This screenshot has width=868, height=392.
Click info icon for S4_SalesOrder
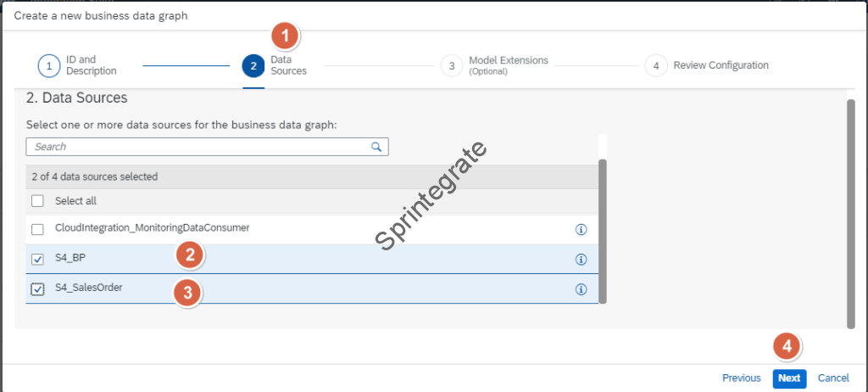(581, 289)
